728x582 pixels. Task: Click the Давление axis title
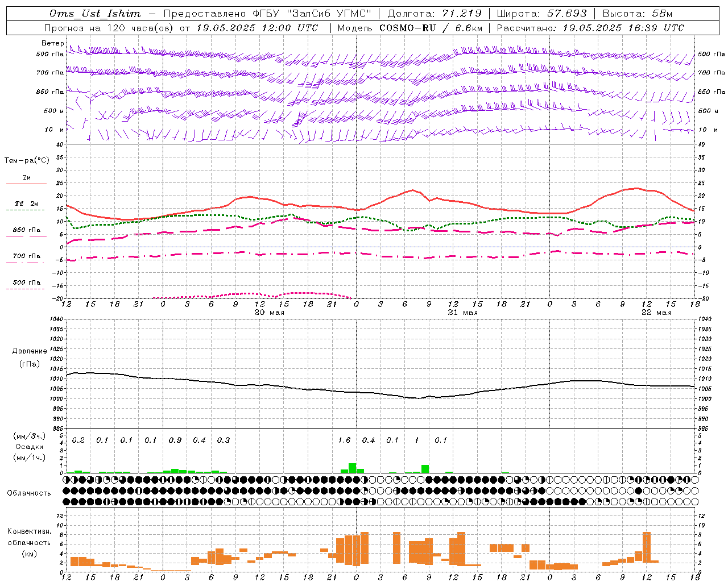pos(30,351)
